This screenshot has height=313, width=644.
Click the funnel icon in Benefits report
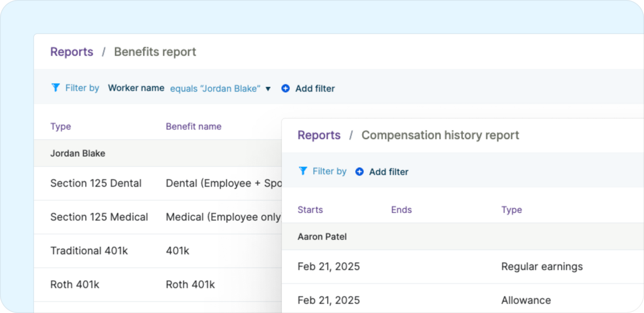point(56,87)
